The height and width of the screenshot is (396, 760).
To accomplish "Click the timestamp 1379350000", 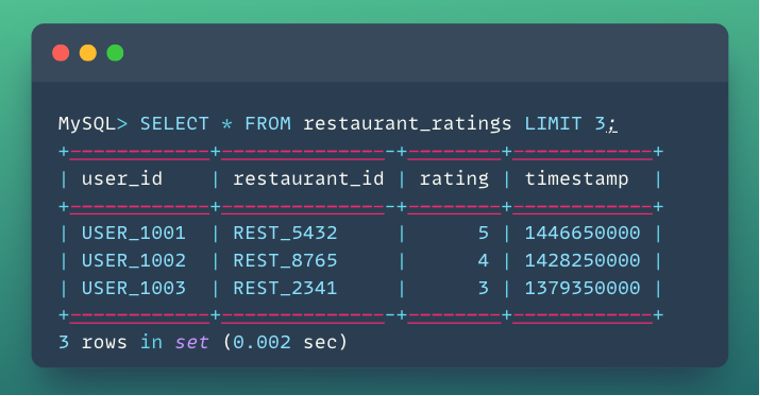I will click(x=583, y=288).
